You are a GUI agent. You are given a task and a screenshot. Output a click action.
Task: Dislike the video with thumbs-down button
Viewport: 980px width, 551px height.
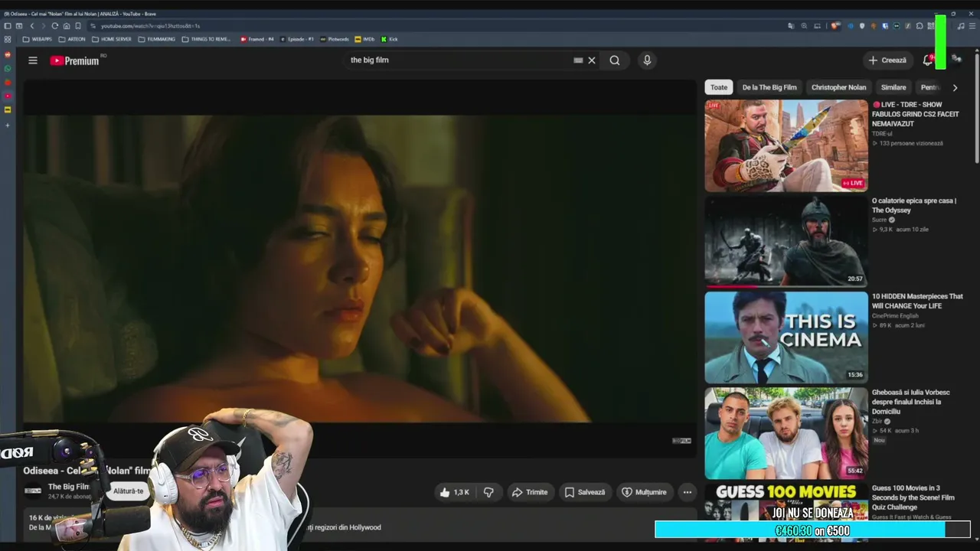(x=488, y=492)
